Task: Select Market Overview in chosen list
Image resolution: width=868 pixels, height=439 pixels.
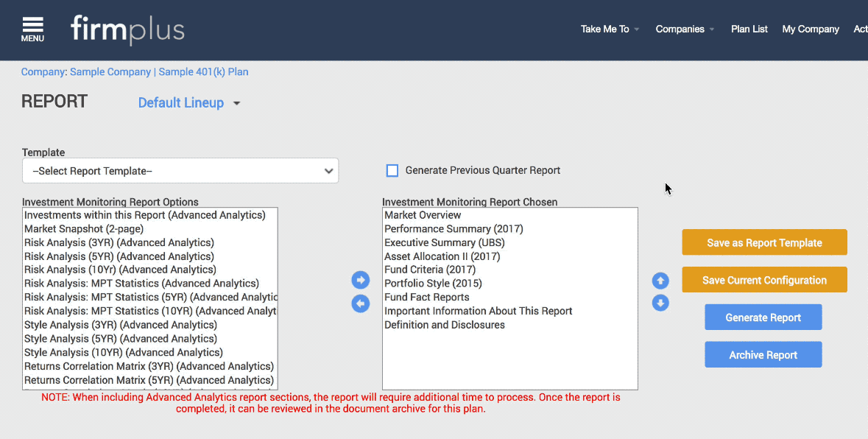Action: click(x=510, y=215)
